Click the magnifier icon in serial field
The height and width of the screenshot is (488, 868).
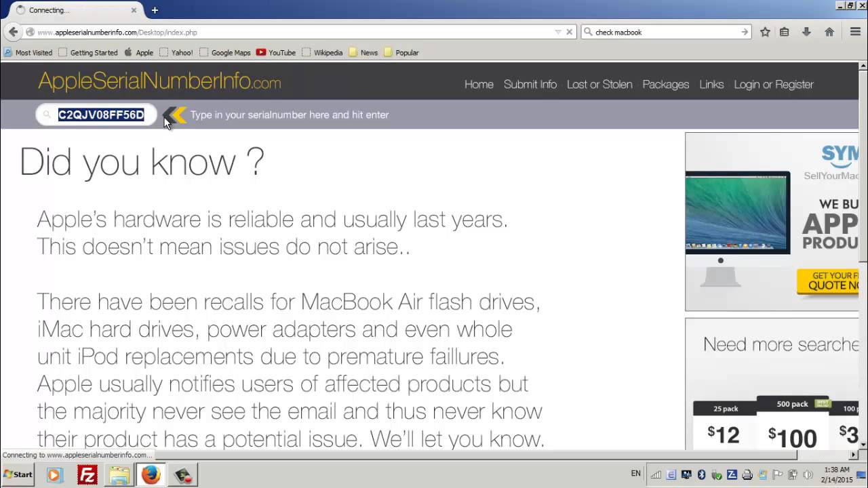47,115
